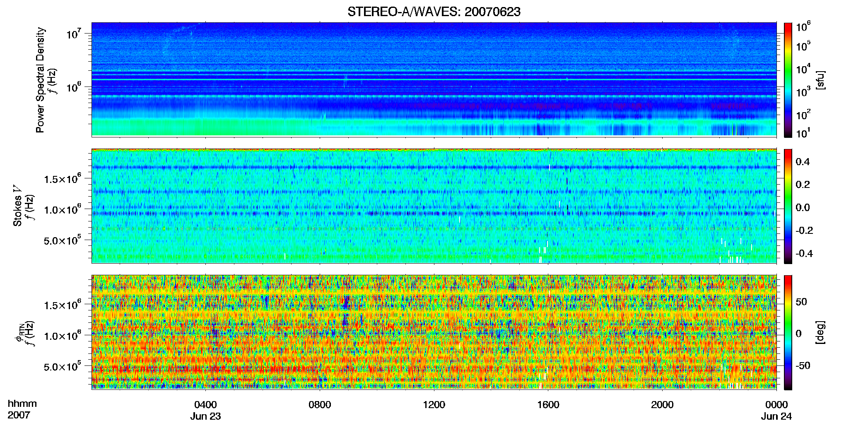Click the 1.0×10^6 tick on the phi RTN panel
This screenshot has height=447, width=868.
tap(63, 336)
